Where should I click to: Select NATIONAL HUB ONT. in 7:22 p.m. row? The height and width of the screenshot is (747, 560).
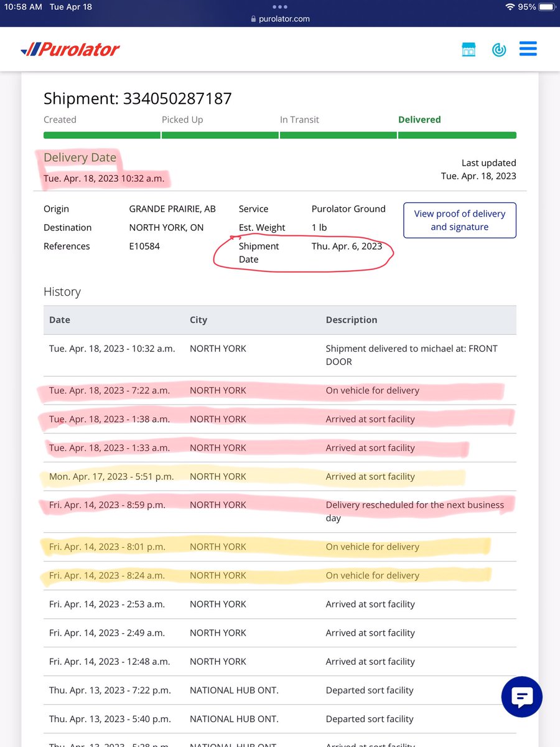pyautogui.click(x=234, y=690)
